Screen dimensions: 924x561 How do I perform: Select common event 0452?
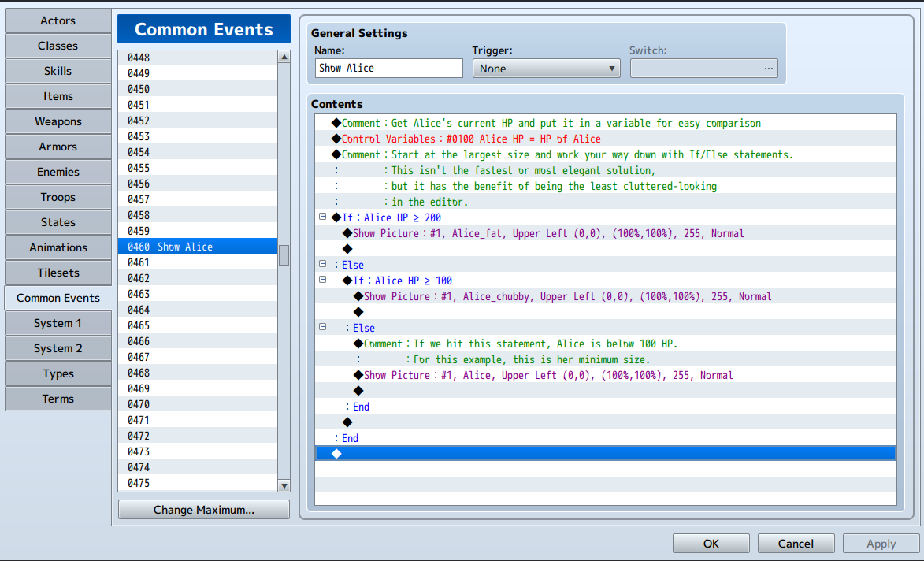(x=198, y=121)
